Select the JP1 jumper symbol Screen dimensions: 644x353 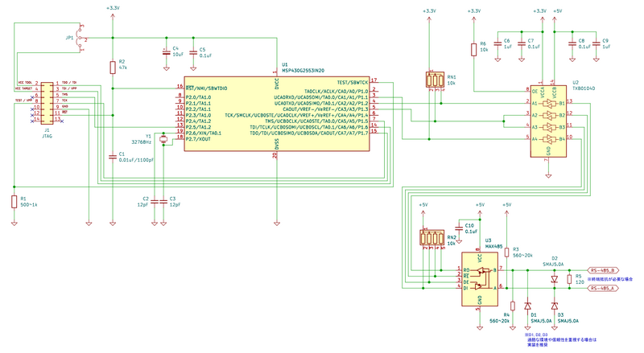pos(80,38)
